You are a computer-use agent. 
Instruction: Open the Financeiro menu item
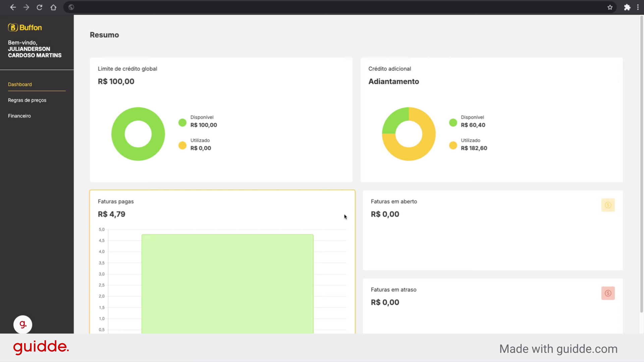click(x=19, y=116)
